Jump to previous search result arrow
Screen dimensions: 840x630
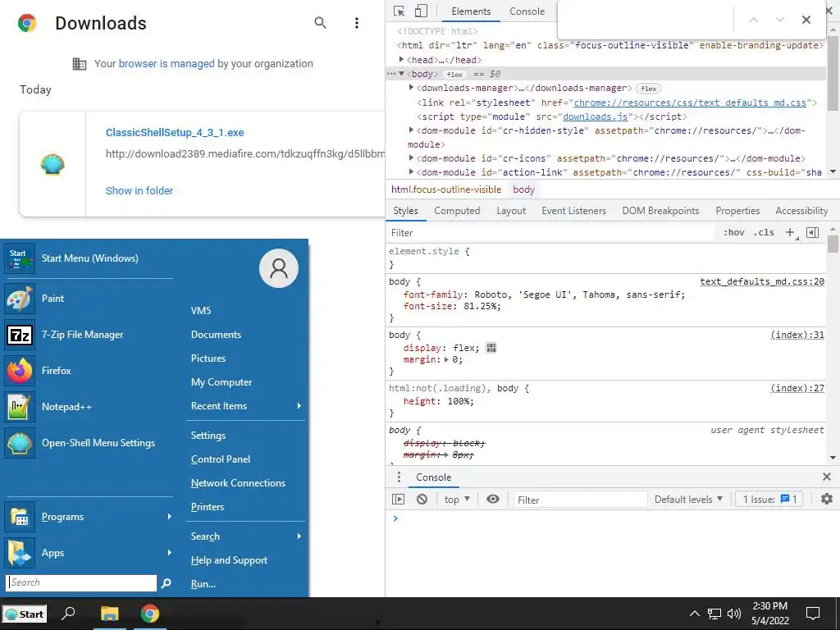(x=754, y=20)
